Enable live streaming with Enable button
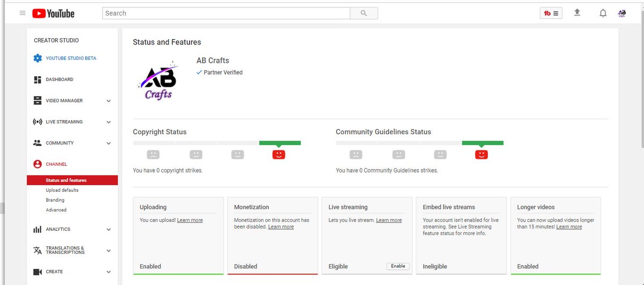The width and height of the screenshot is (644, 285). pyautogui.click(x=398, y=266)
